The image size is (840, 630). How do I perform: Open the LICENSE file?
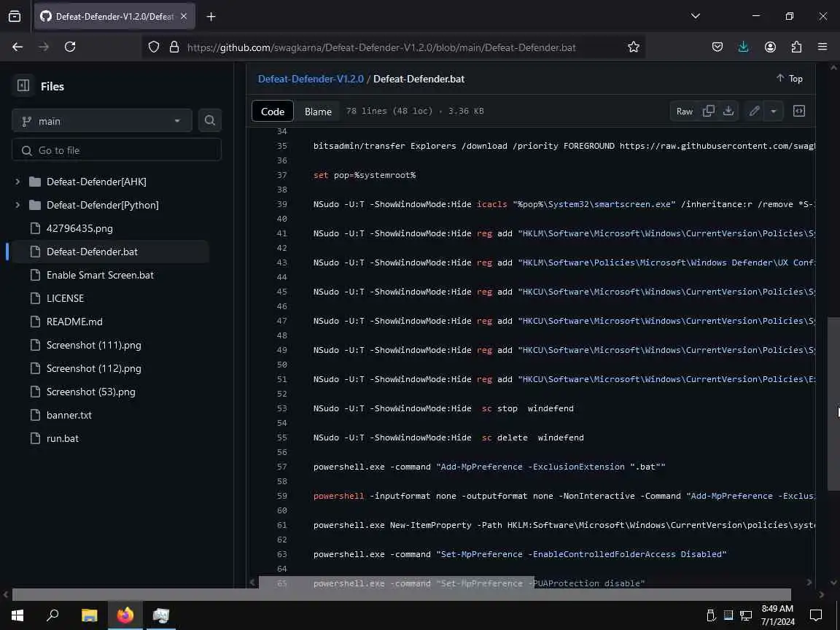click(66, 298)
